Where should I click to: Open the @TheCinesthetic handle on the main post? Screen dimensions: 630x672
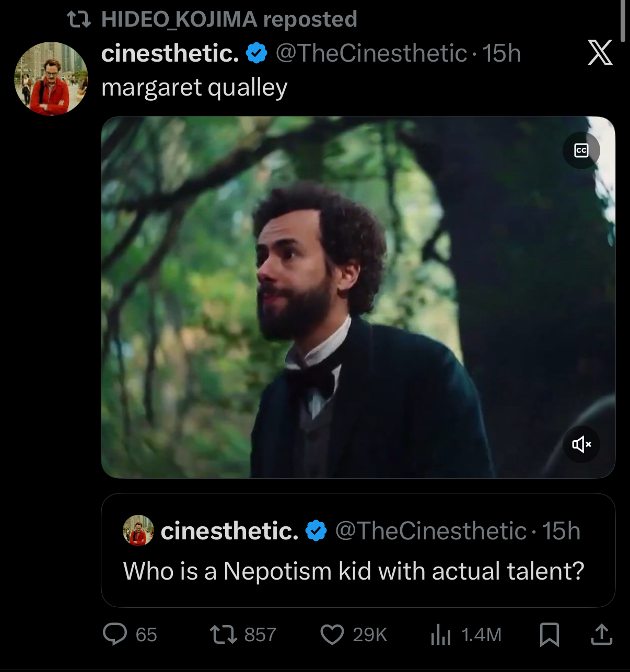click(371, 53)
